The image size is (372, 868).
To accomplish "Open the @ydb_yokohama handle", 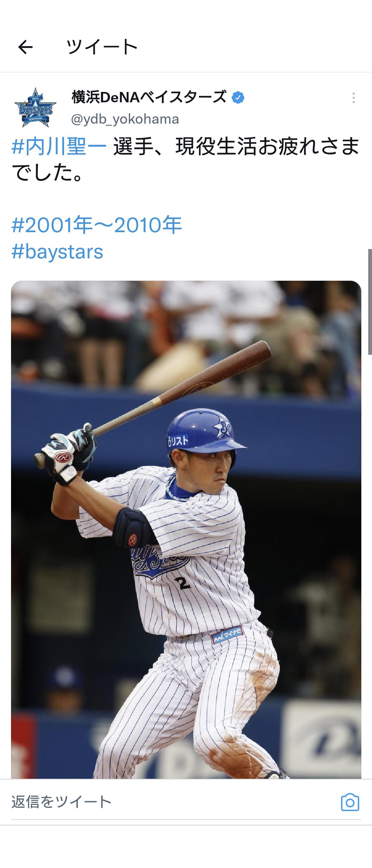I will click(125, 119).
